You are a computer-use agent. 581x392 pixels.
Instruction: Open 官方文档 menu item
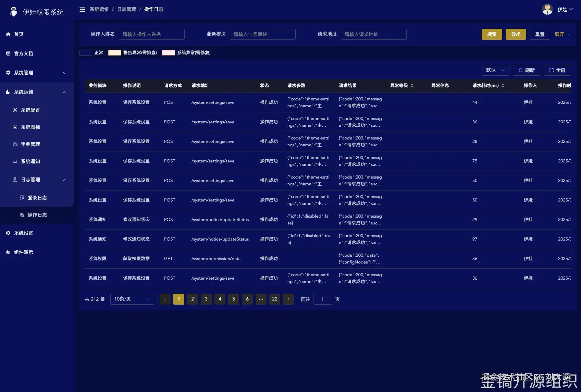coord(37,53)
